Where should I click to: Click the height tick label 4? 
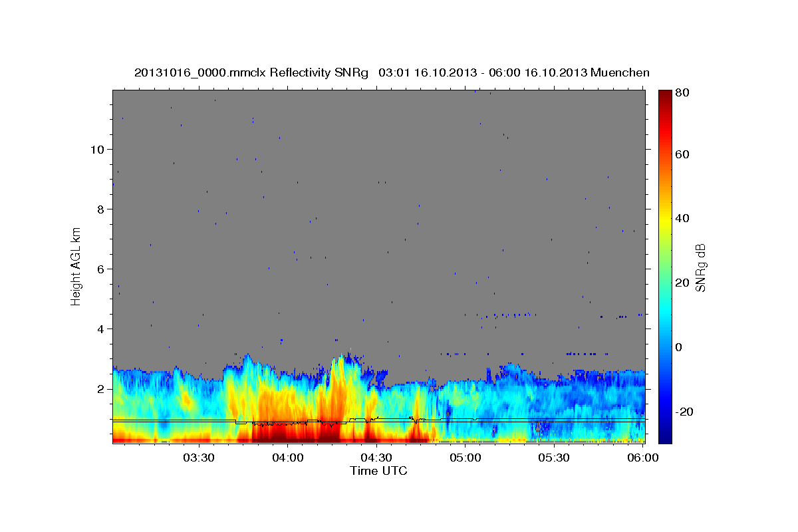click(100, 329)
